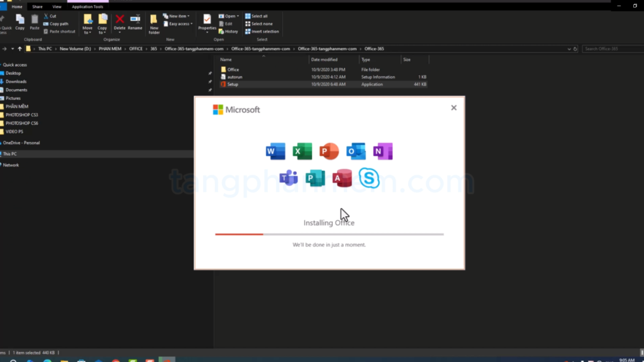Click the Skype icon in the installer
644x362 pixels.
[x=369, y=178]
